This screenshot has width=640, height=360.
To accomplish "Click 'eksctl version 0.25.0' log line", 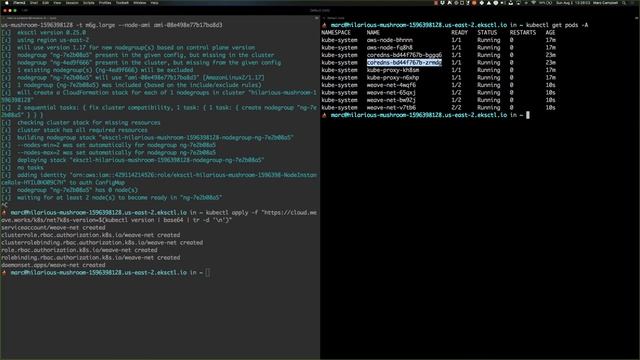I will (51, 33).
